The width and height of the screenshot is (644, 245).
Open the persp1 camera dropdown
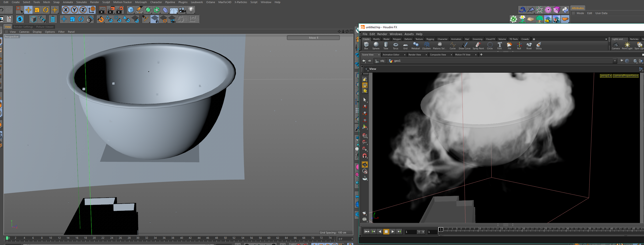pyautogui.click(x=605, y=76)
